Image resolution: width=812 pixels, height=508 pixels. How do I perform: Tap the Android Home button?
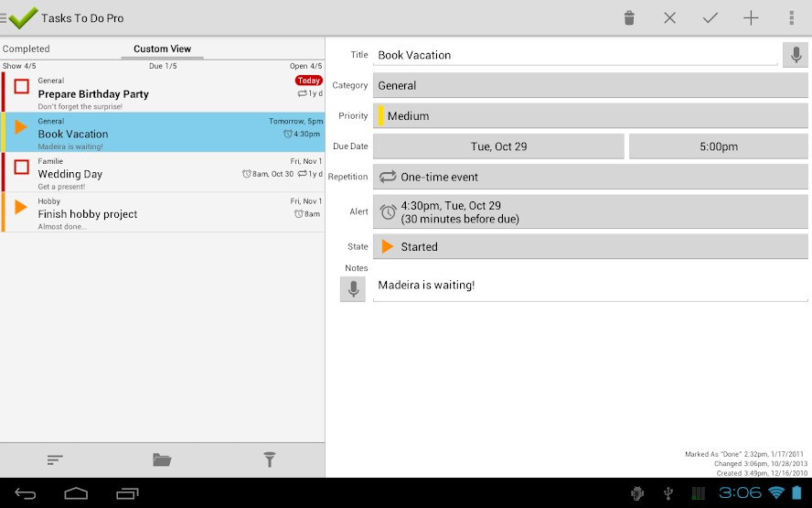(x=76, y=493)
